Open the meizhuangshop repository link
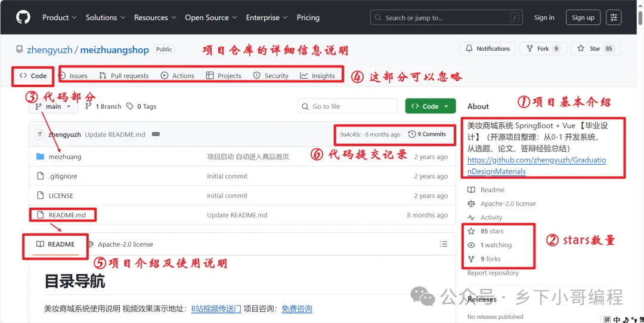644x323 pixels. pyautogui.click(x=114, y=50)
